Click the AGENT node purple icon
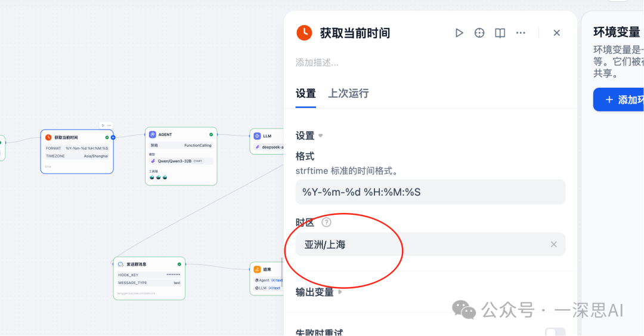Screen dimensions: 644x336 [153, 134]
